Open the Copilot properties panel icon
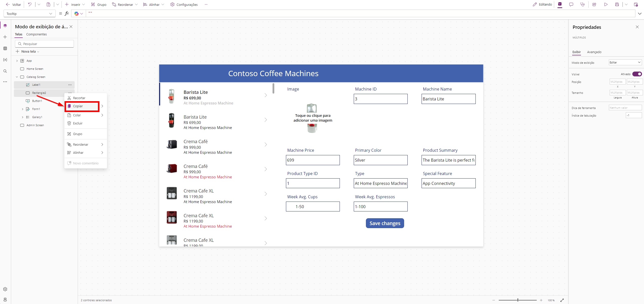This screenshot has height=304, width=644. click(x=560, y=4)
